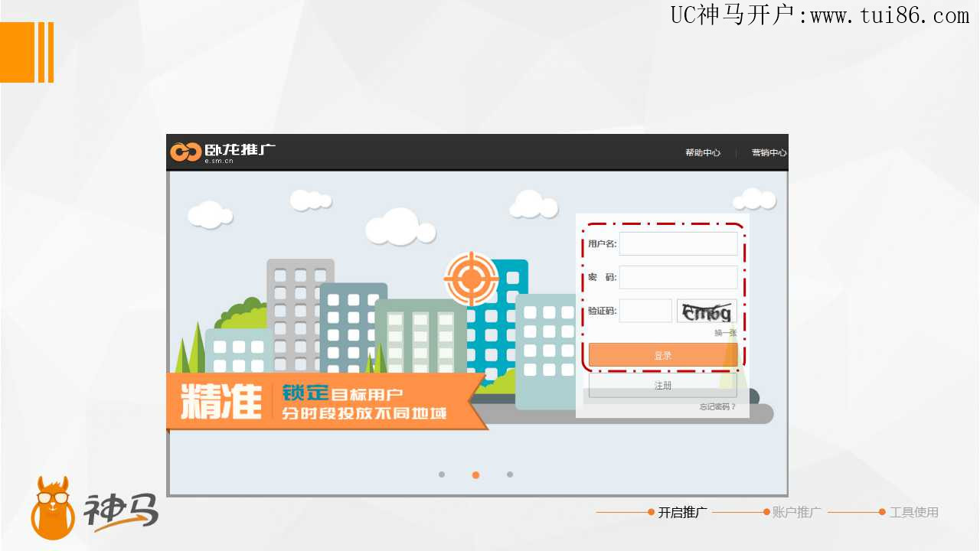The width and height of the screenshot is (980, 551).
Task: Open 帮助中心 in the top bar
Action: coord(703,153)
